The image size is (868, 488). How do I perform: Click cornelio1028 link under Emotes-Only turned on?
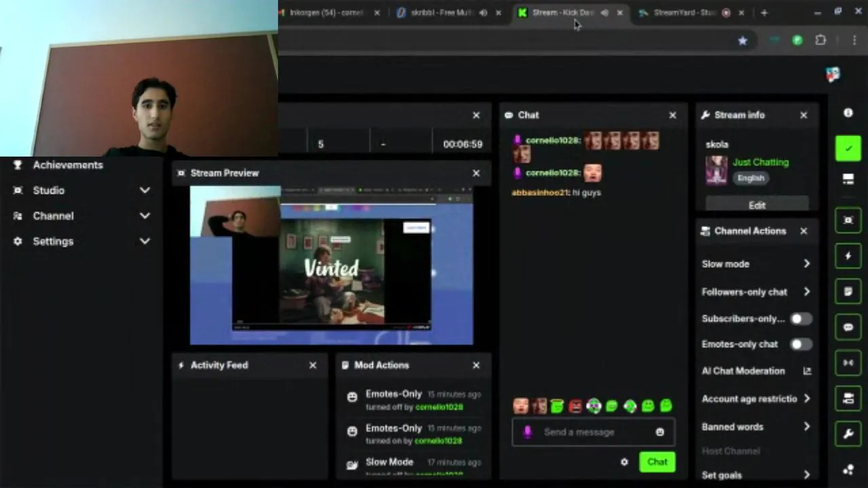point(438,441)
